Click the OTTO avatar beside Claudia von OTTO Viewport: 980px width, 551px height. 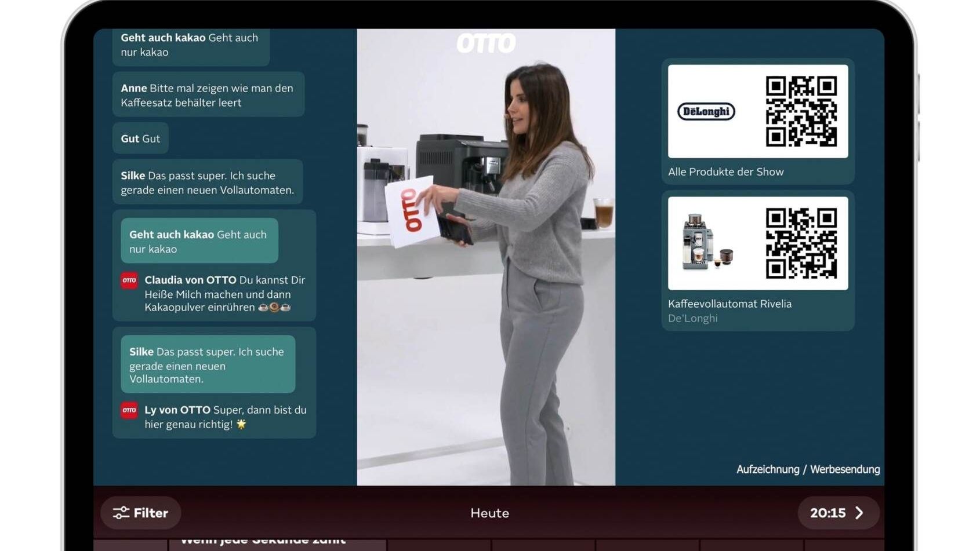[129, 280]
